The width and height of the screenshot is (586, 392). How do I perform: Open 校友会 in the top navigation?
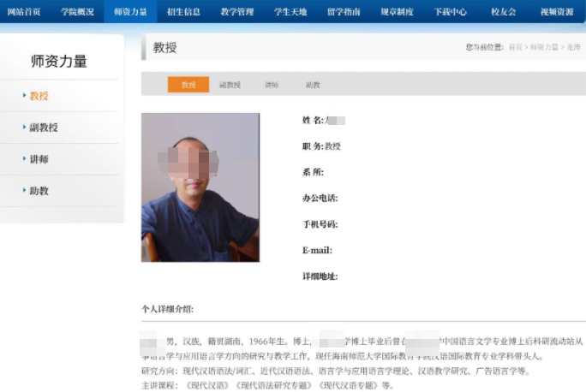click(x=504, y=12)
